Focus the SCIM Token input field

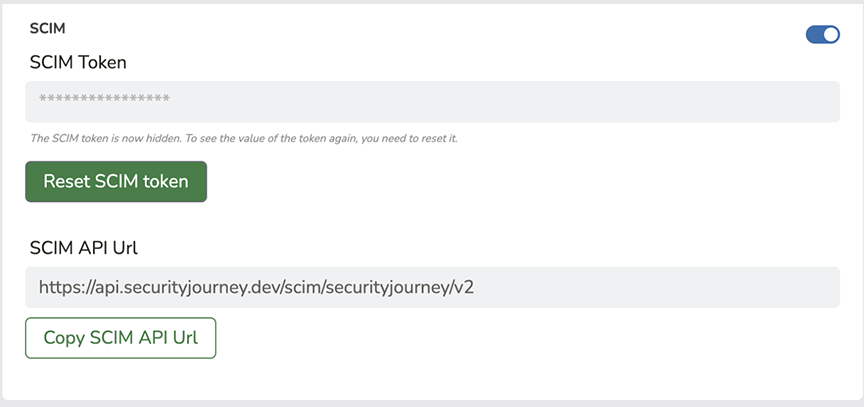(x=433, y=102)
